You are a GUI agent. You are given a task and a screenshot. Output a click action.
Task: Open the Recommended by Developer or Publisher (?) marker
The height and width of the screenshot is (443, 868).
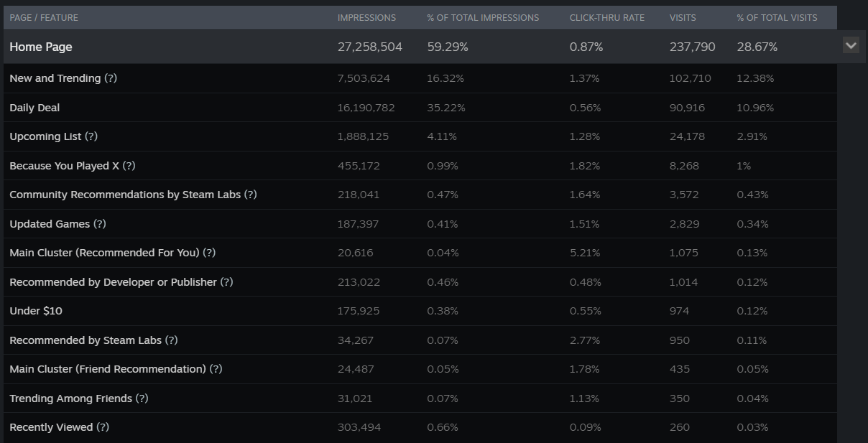[226, 282]
